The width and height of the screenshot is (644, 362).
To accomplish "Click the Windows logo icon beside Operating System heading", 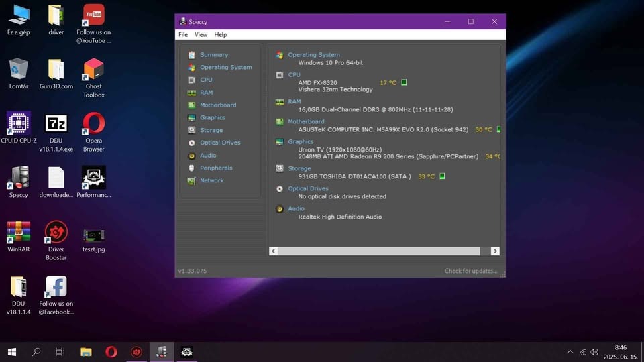I will 280,55.
